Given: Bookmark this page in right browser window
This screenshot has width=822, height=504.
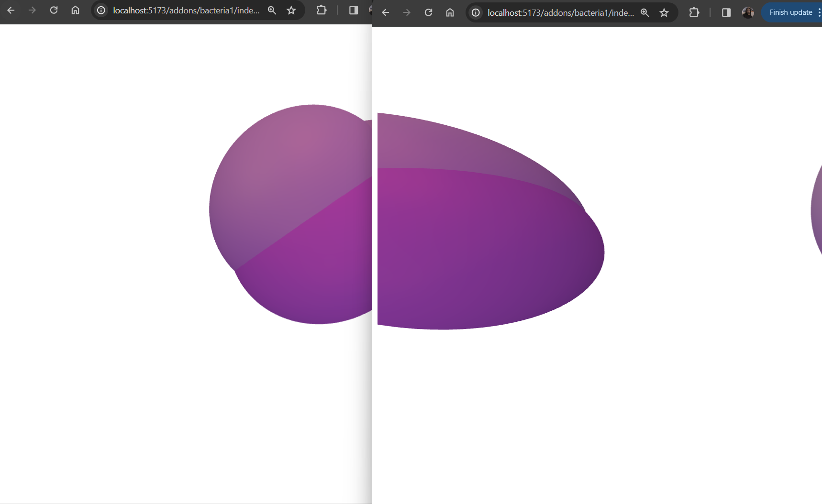Looking at the screenshot, I should coord(664,12).
